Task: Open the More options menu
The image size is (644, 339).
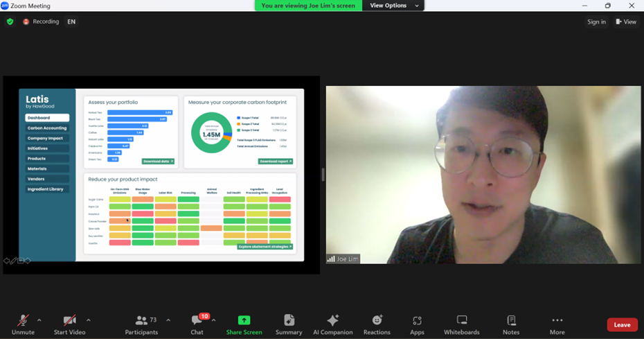Action: [557, 324]
